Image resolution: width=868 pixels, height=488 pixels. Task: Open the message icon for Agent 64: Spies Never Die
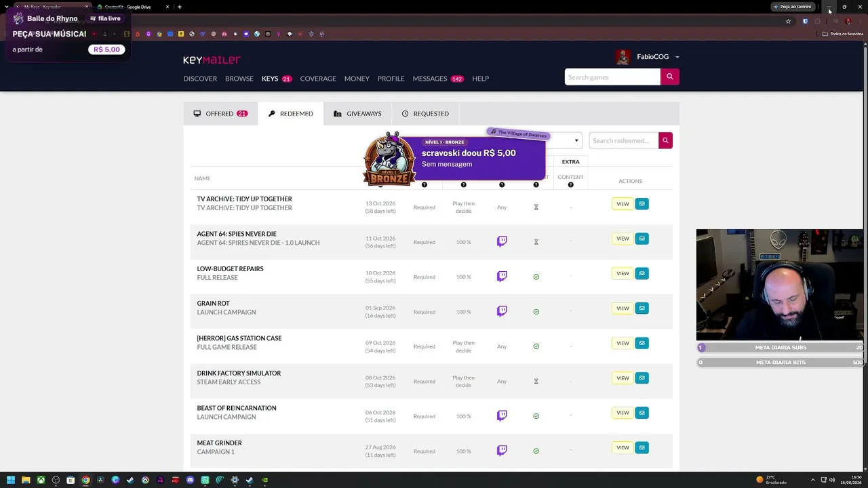point(642,239)
